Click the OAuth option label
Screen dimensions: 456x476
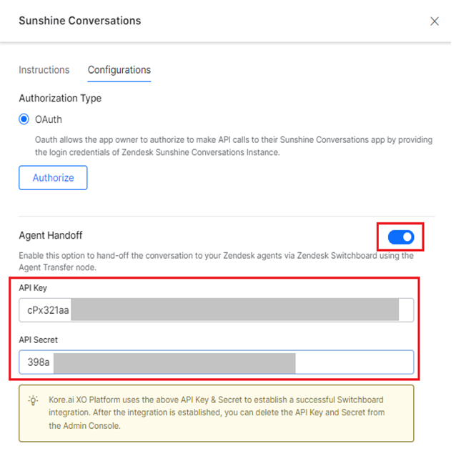(x=49, y=119)
